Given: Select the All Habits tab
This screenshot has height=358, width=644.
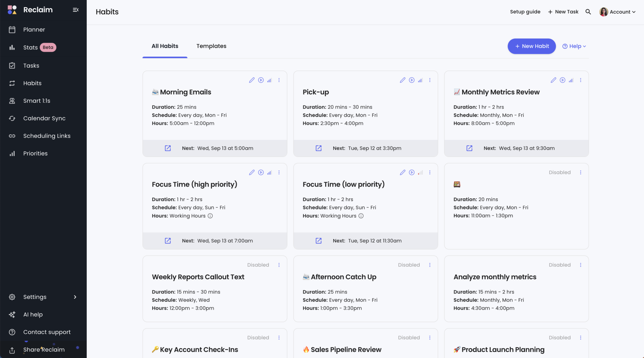Looking at the screenshot, I should [165, 46].
